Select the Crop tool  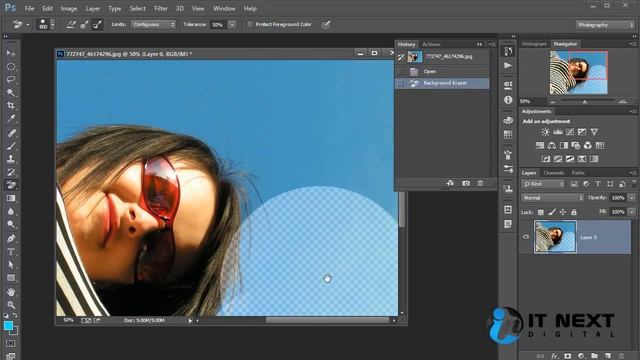[11, 106]
